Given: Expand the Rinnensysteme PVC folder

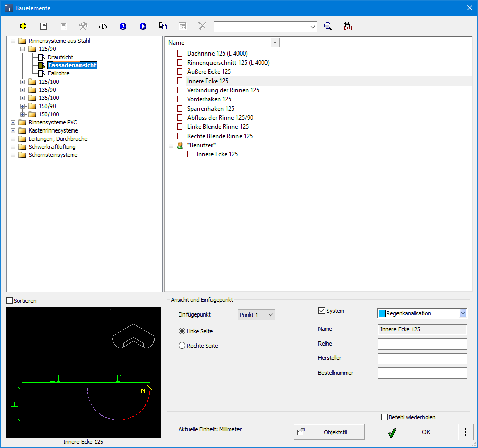Looking at the screenshot, I should [x=13, y=122].
